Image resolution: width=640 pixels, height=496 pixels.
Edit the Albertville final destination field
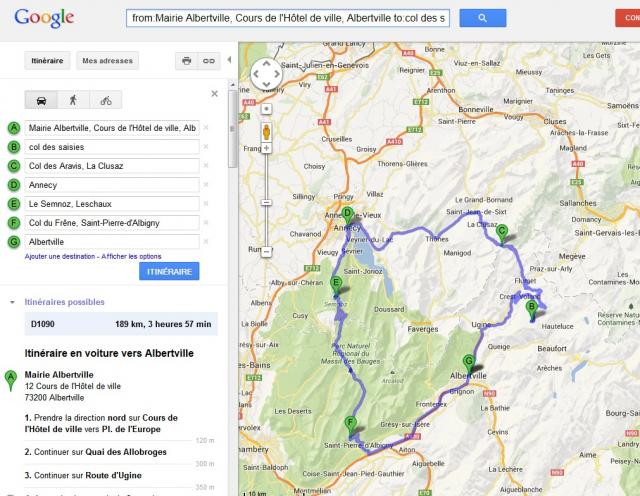(x=112, y=242)
